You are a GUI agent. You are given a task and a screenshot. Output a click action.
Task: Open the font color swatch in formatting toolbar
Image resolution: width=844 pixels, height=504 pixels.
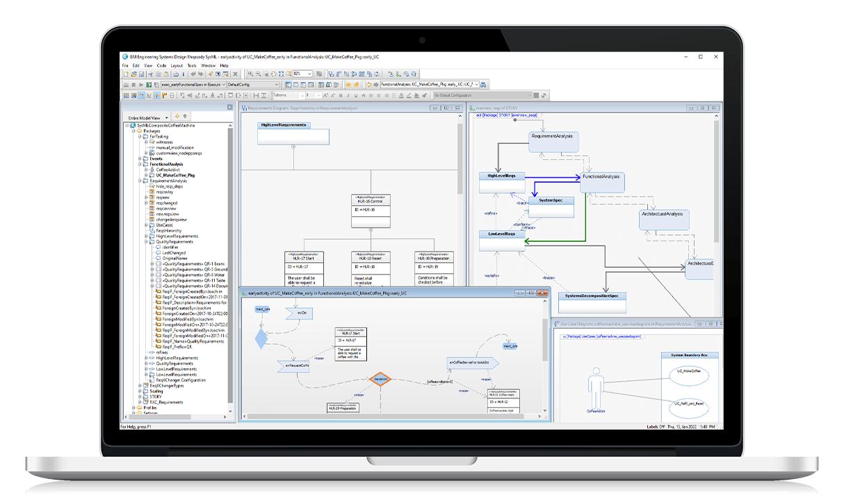pos(400,95)
